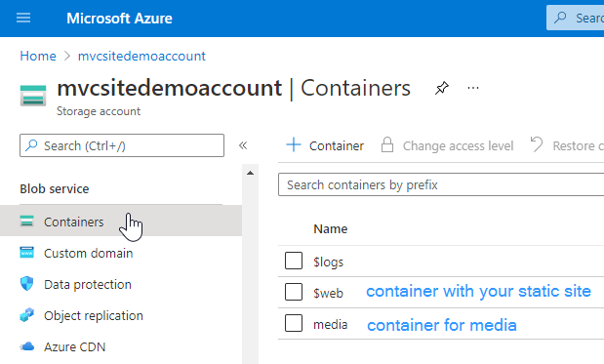Click the Data protection shield icon
Image resolution: width=604 pixels, height=364 pixels.
(27, 284)
